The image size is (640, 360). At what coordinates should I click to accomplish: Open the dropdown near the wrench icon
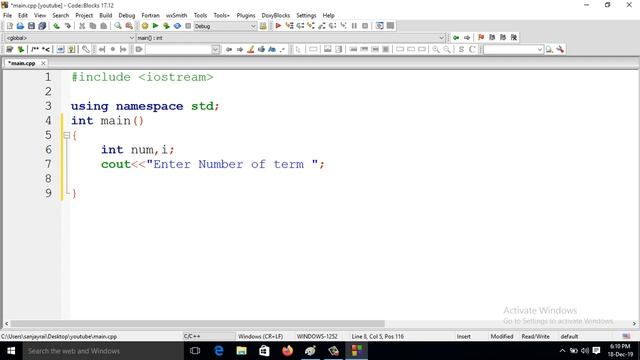540,49
